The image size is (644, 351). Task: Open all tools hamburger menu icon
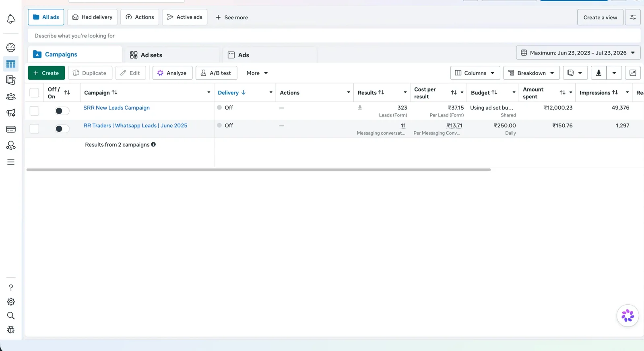tap(11, 162)
